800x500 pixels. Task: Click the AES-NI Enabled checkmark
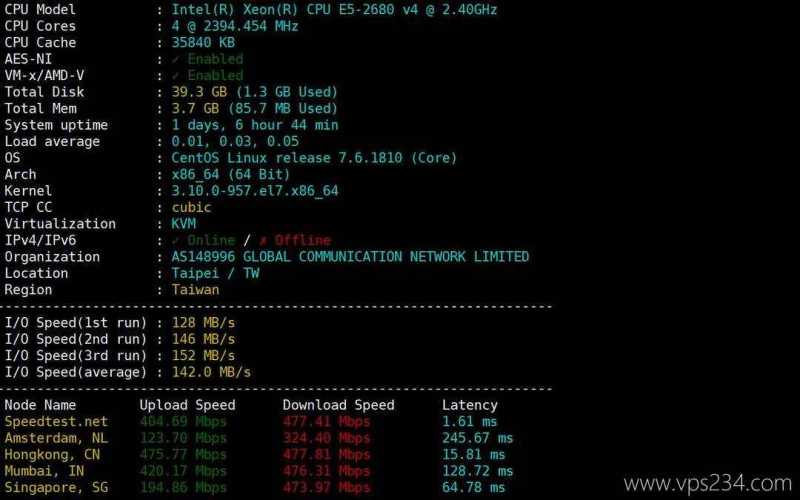(175, 59)
